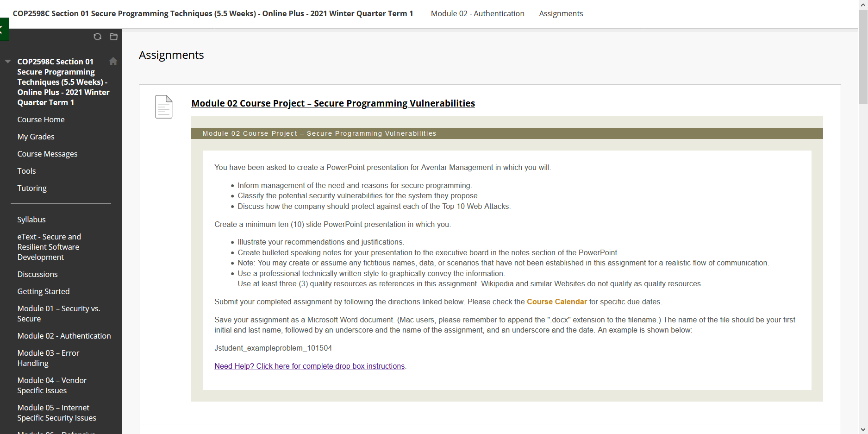This screenshot has width=868, height=434.
Task: Click the example filename Jstudent_exampleproblem_101504
Action: tap(273, 348)
